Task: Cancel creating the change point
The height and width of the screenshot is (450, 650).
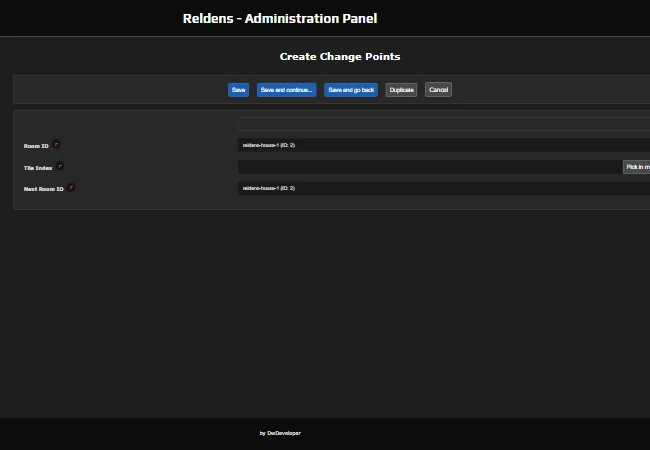Action: [x=438, y=90]
